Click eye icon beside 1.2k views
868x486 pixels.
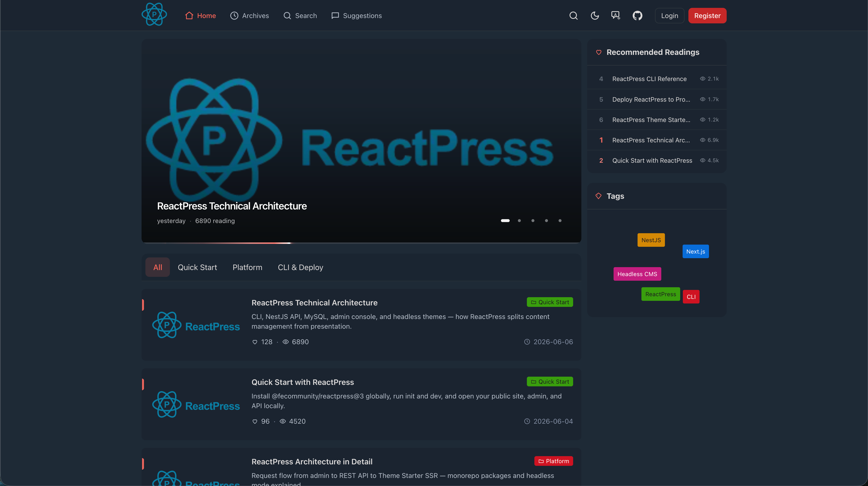[x=703, y=120]
